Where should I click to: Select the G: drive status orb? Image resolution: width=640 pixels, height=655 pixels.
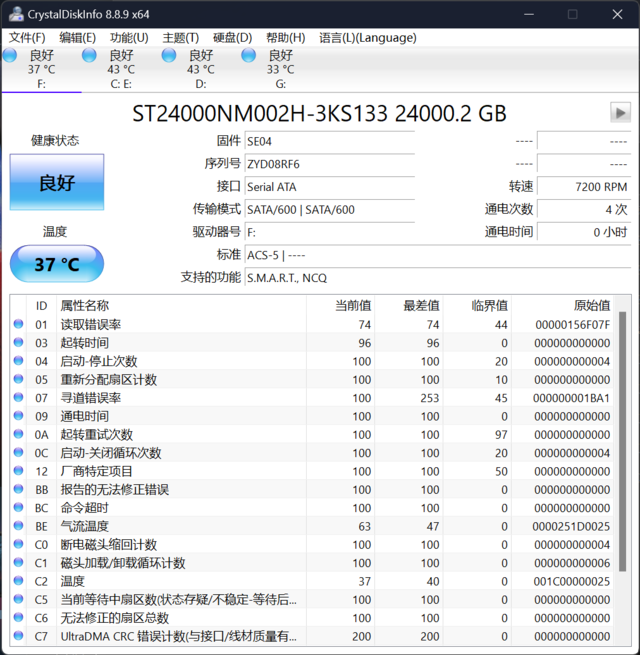249,55
